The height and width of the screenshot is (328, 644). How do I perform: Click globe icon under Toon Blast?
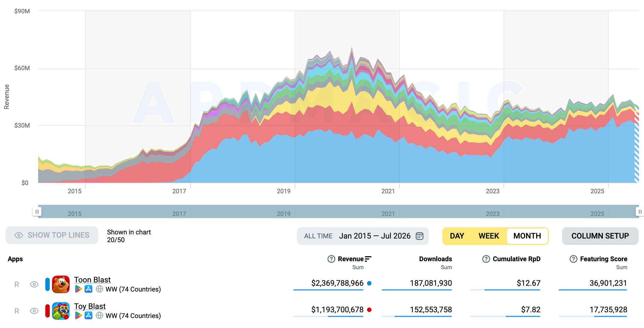coord(100,289)
